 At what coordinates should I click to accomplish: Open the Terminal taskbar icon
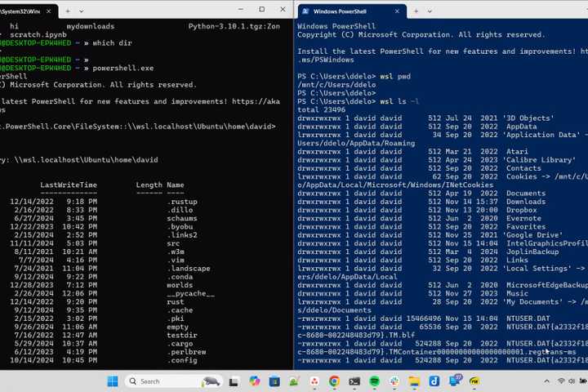click(354, 381)
